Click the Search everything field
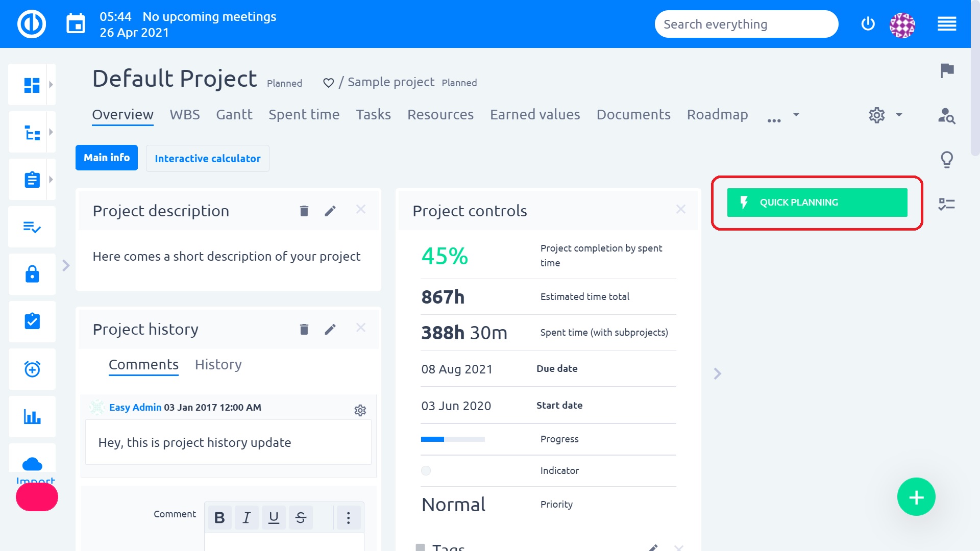This screenshot has height=551, width=980. pos(746,24)
